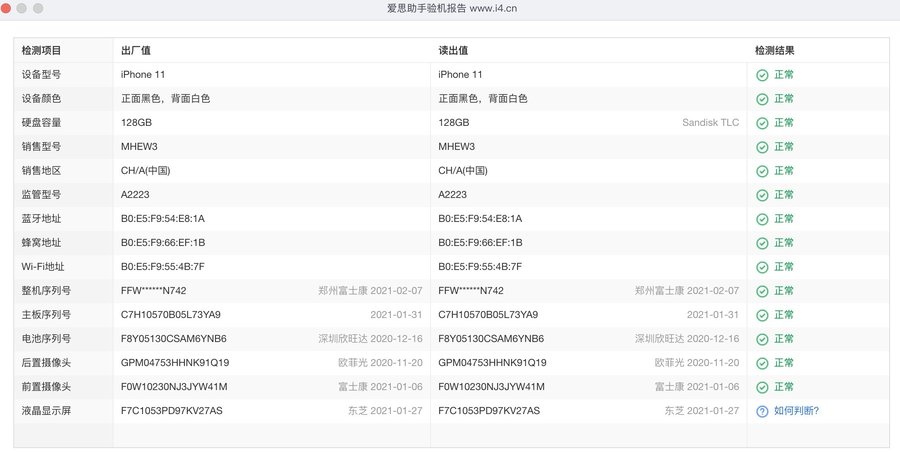Viewport: 900px width, 453px height.
Task: Click the green check icon for 电池序列号
Action: tap(762, 339)
